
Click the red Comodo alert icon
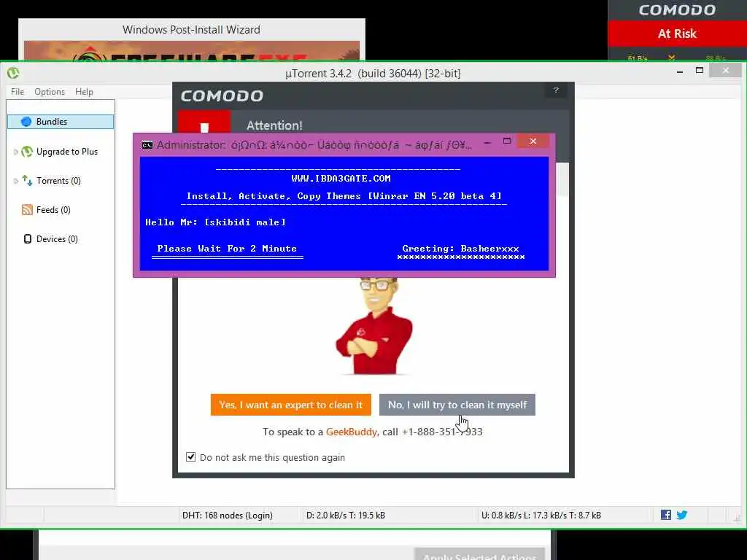coord(204,122)
